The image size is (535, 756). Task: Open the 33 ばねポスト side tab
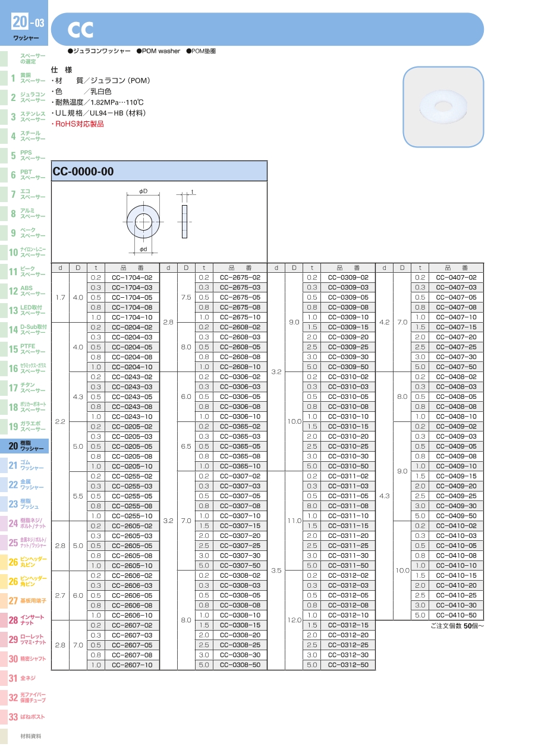point(24,717)
